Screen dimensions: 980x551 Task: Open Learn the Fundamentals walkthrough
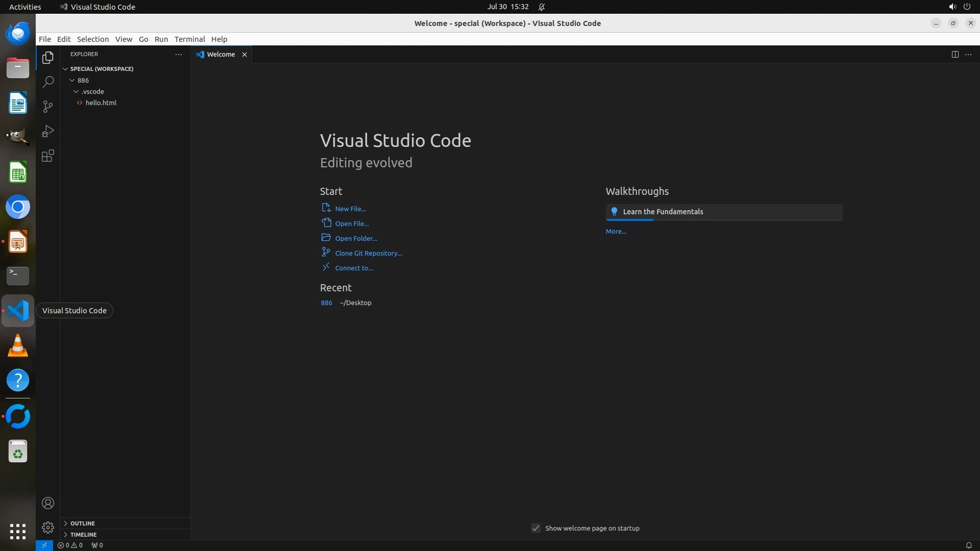[x=663, y=212]
